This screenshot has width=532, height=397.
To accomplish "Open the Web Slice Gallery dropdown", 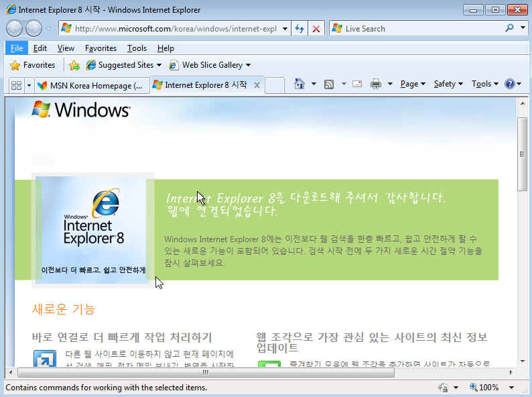I will (210, 65).
